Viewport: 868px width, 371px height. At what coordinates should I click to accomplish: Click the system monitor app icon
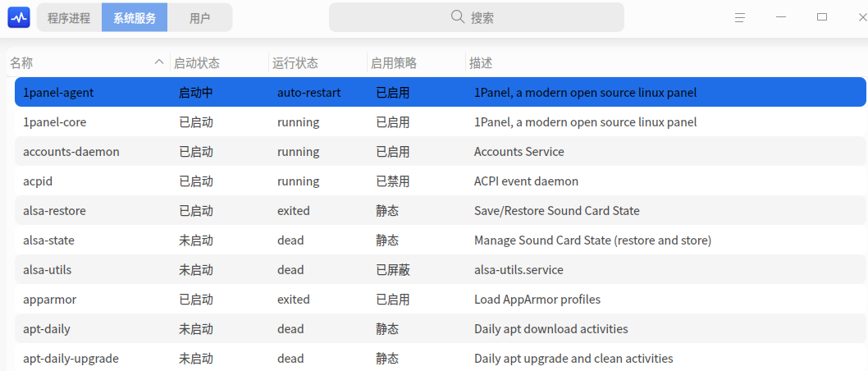19,18
